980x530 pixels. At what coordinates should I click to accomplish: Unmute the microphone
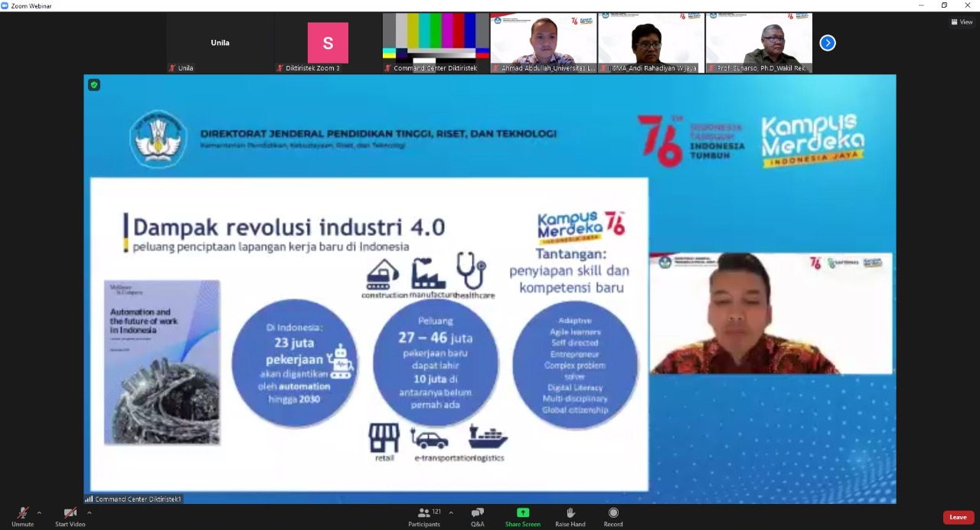pos(23,513)
